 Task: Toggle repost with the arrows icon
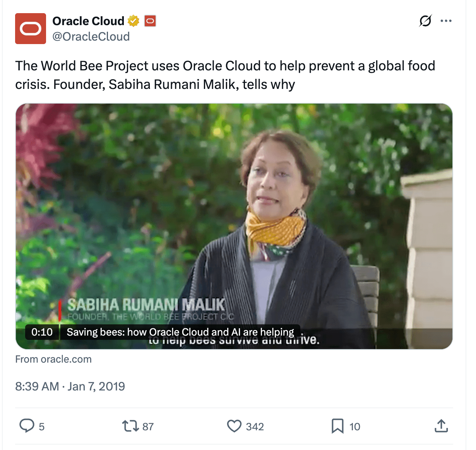[130, 426]
